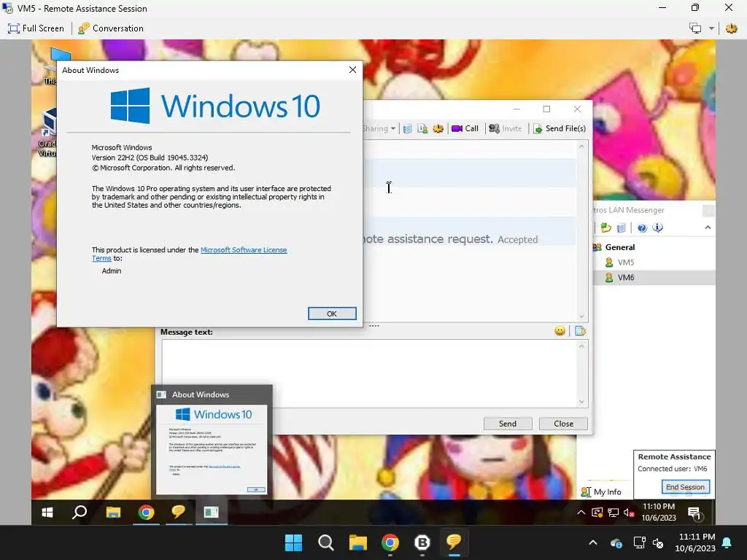Open the remote clock showing 11:10 PM

click(659, 512)
